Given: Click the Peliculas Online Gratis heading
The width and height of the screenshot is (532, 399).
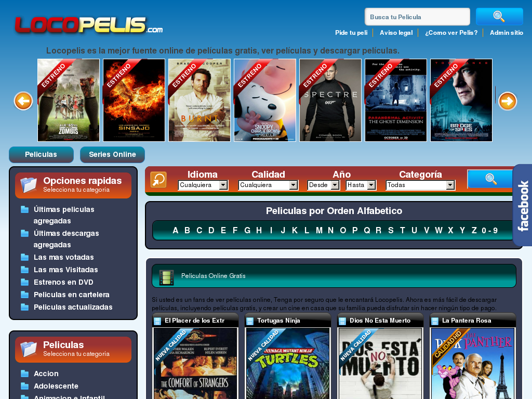Looking at the screenshot, I should pyautogui.click(x=213, y=276).
